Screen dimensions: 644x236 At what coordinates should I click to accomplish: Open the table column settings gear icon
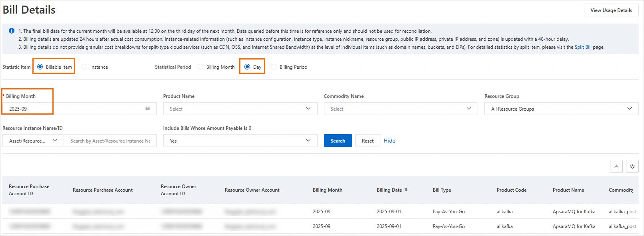tap(632, 166)
